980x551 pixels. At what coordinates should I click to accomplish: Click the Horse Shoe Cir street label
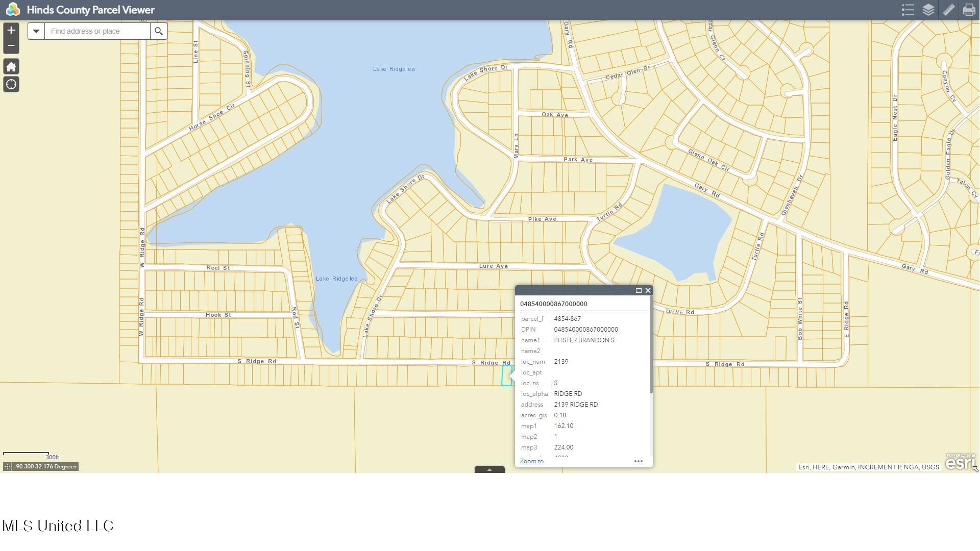(x=212, y=117)
